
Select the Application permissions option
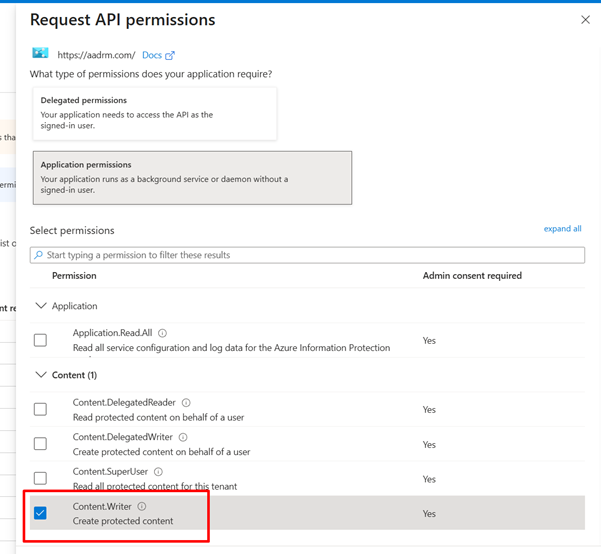(x=192, y=177)
